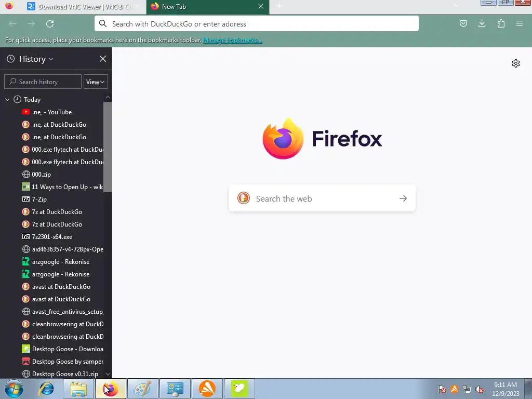The height and width of the screenshot is (399, 532).
Task: Open the Extensions puzzle icon
Action: 501,24
